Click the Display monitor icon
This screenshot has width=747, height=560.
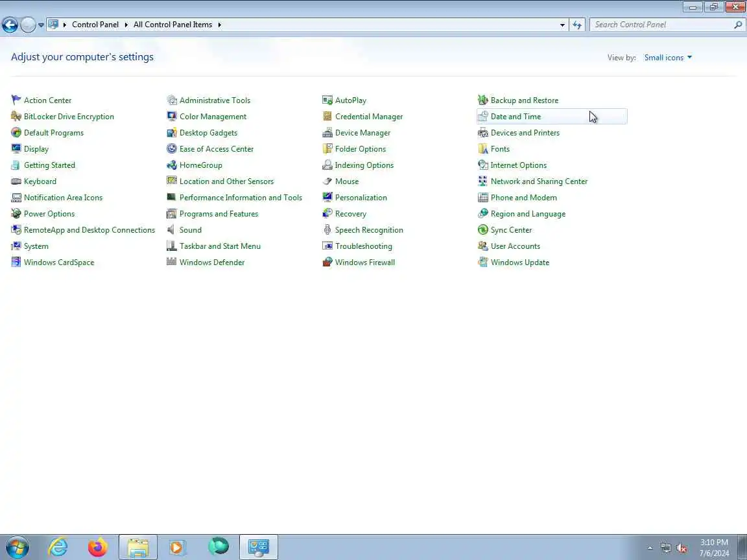[x=16, y=148]
